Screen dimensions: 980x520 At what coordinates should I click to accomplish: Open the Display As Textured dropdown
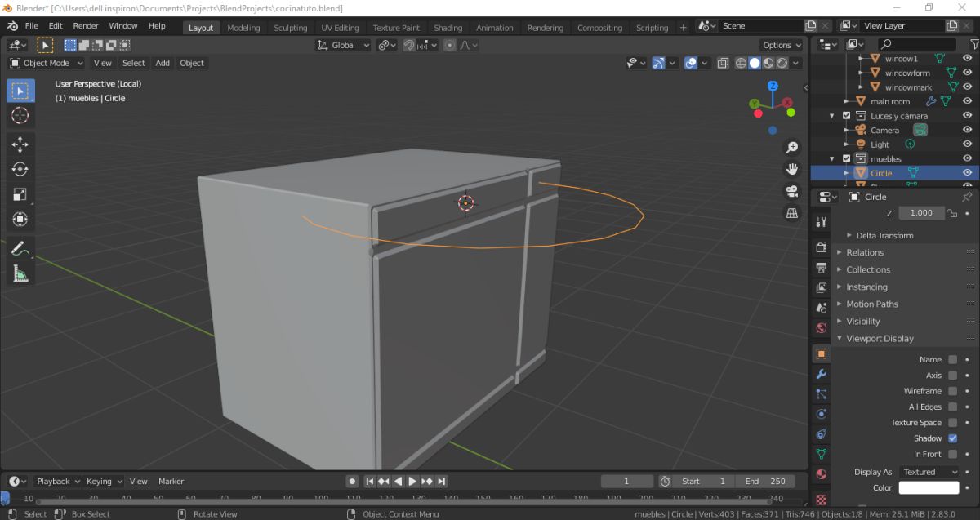(929, 472)
